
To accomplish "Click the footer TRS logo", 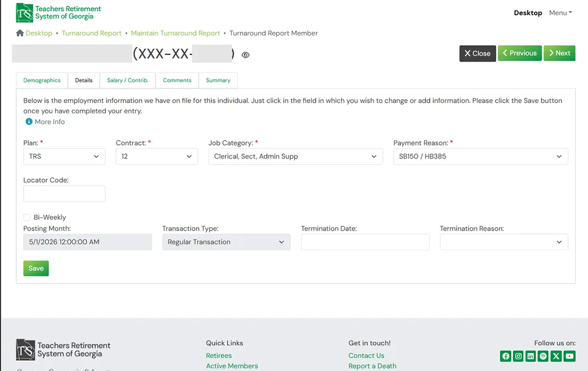I will pos(63,350).
